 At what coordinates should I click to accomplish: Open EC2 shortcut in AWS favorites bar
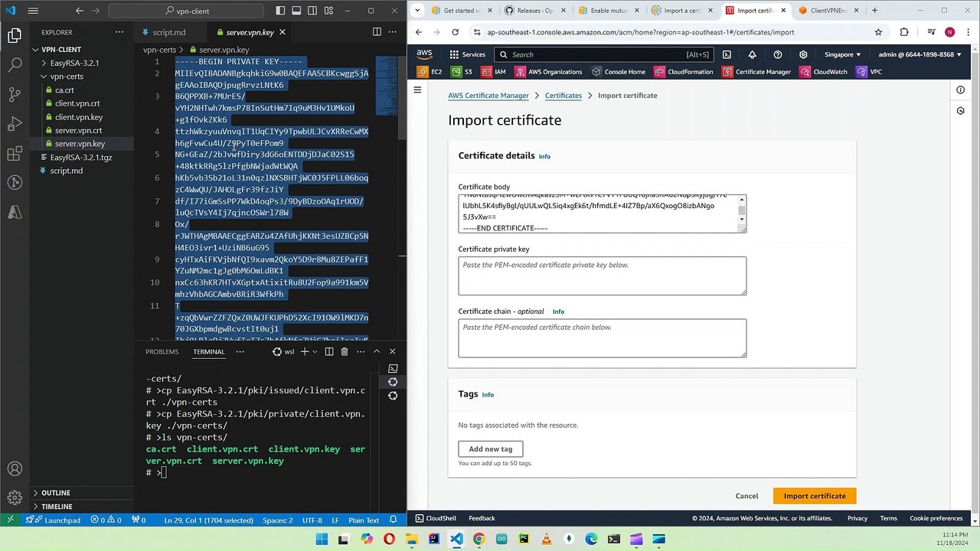pos(430,72)
